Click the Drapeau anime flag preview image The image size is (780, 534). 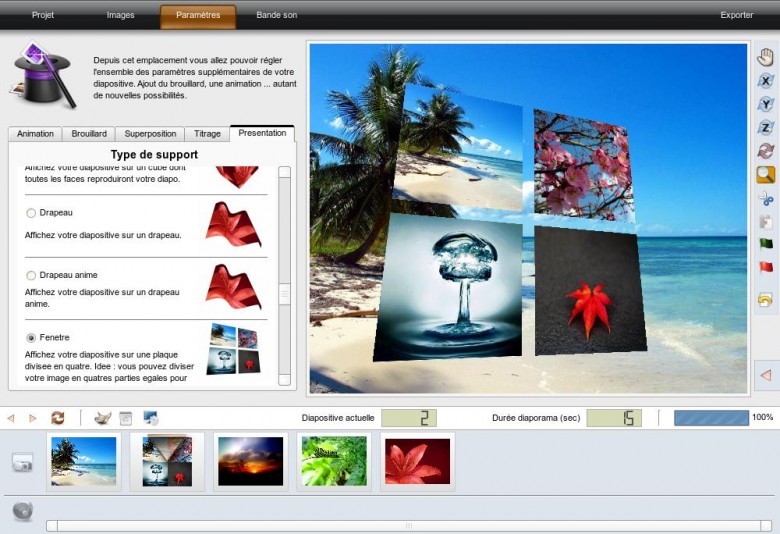pos(233,287)
